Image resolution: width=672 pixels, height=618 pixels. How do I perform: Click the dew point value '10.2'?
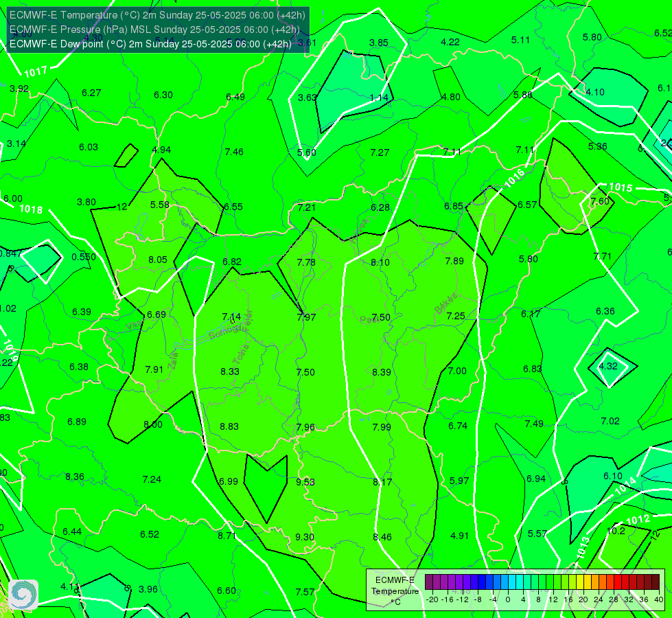point(616,531)
